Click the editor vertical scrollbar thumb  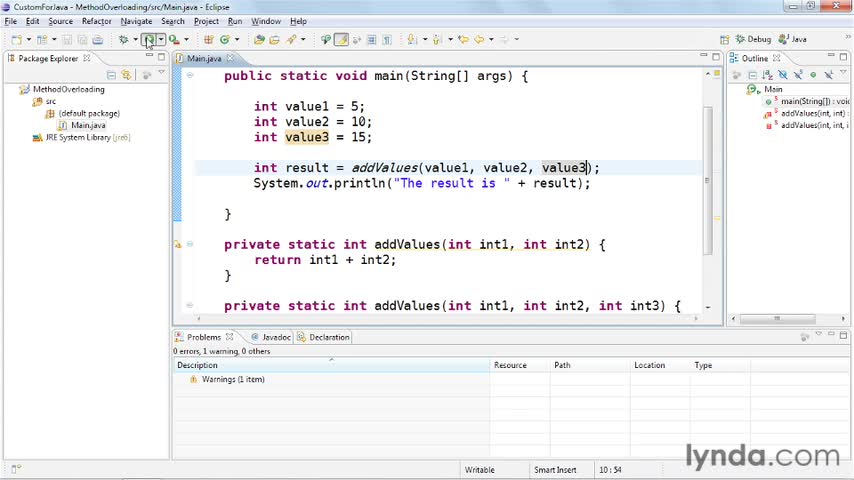point(707,180)
